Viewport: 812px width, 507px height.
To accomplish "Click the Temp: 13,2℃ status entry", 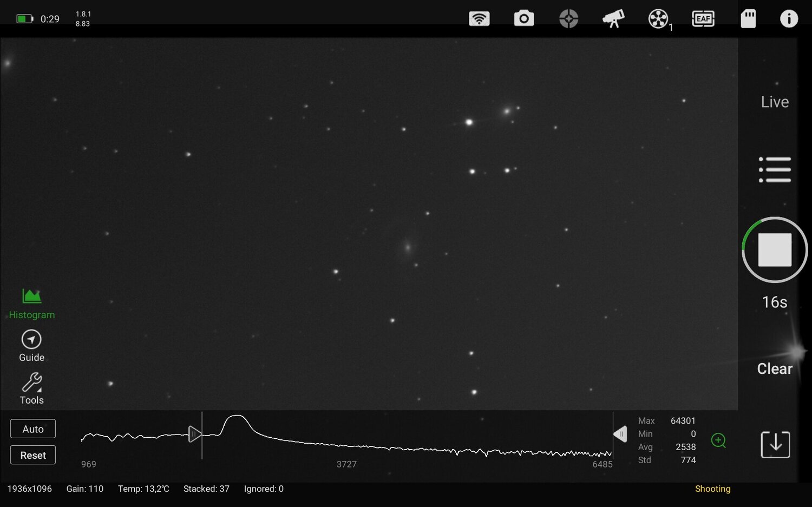I will point(143,489).
